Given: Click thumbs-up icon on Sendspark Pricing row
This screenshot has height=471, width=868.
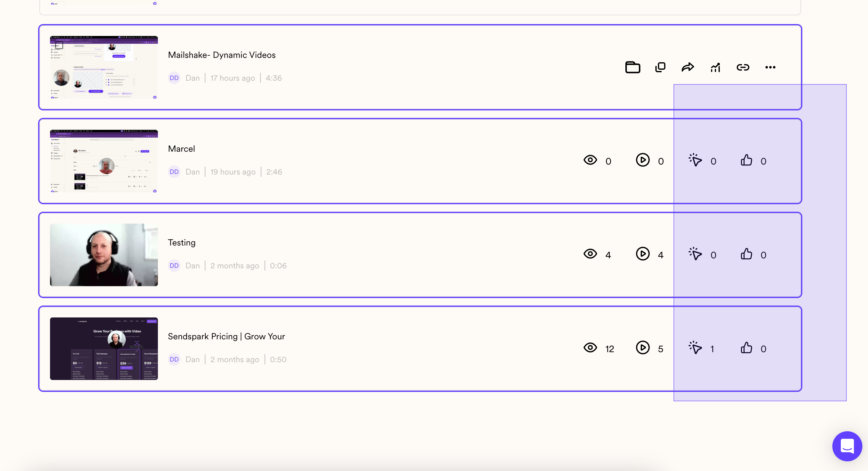Looking at the screenshot, I should click(x=746, y=347).
